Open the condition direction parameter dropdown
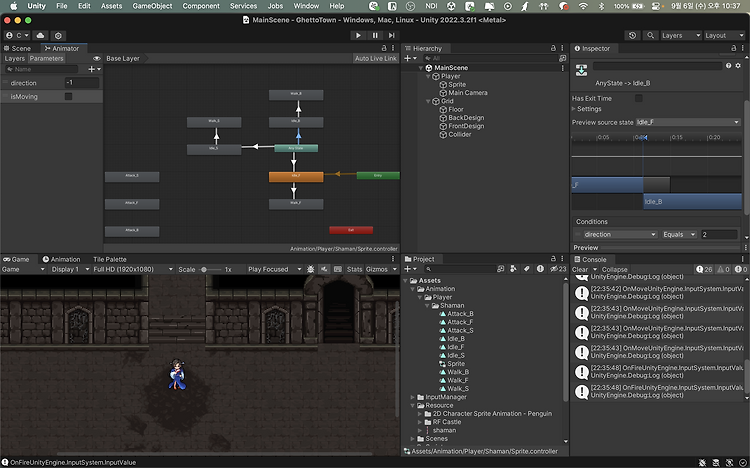The width and height of the screenshot is (750, 468). 620,234
